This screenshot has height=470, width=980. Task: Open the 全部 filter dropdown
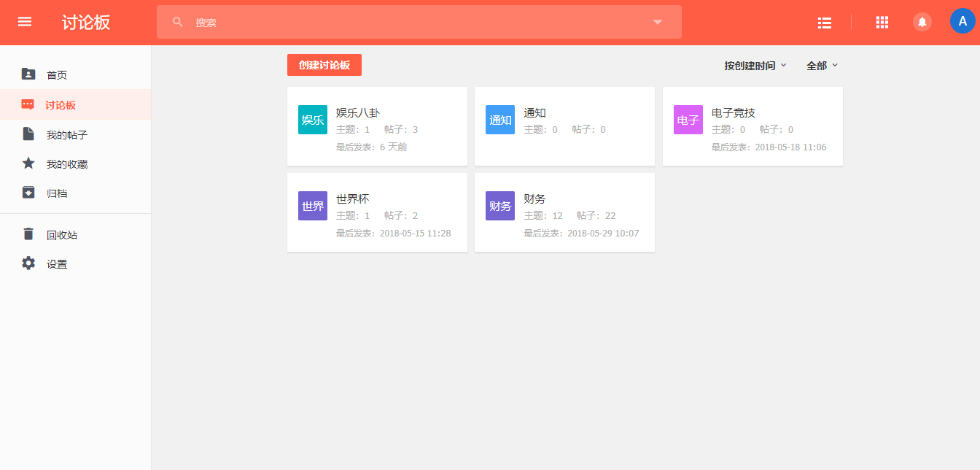pyautogui.click(x=822, y=66)
